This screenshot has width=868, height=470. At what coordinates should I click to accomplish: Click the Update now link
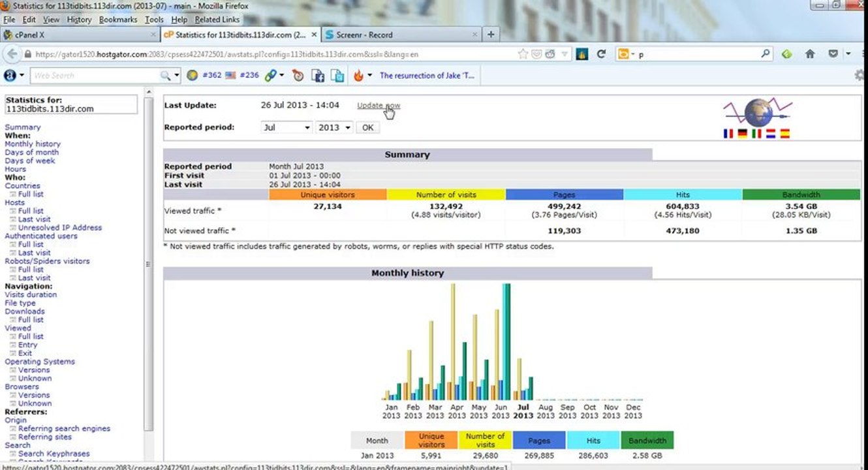379,105
